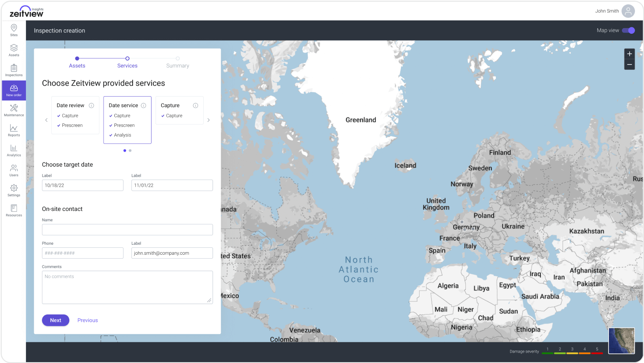
Task: Open the Assets sidebar icon
Action: pos(14,50)
